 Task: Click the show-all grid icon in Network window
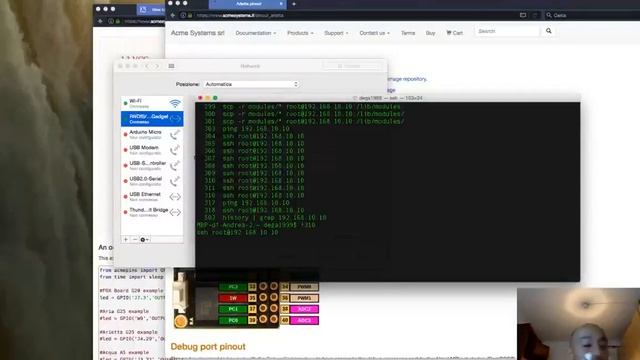coord(171,66)
